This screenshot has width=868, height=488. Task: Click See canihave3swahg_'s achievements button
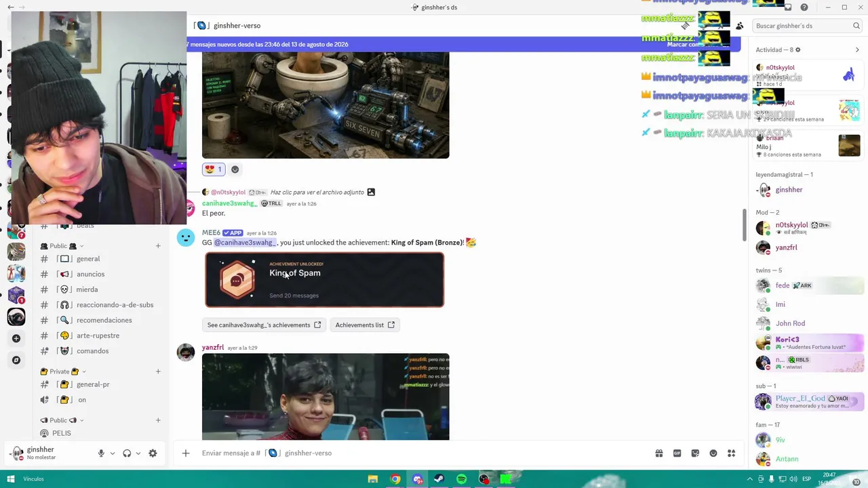[x=264, y=325]
